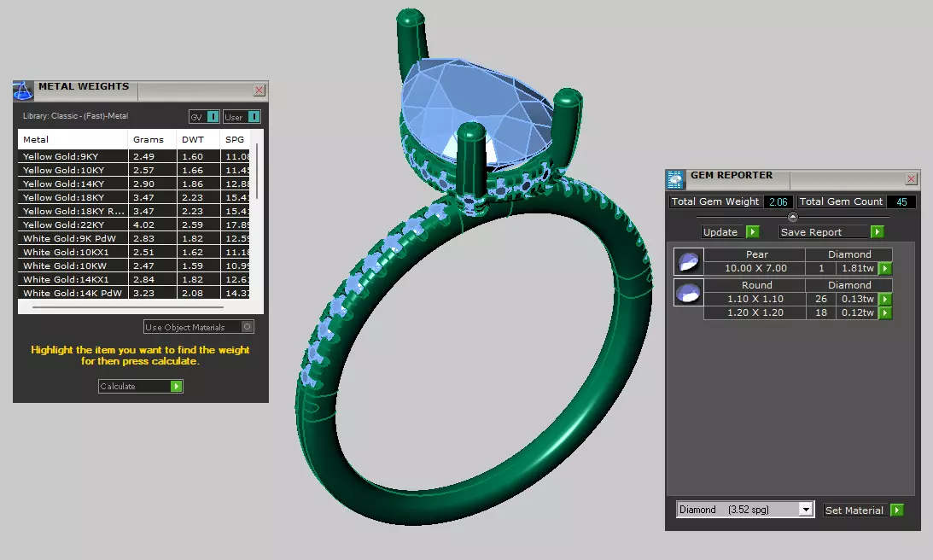Close the Metal Weights panel
The width and height of the screenshot is (933, 560).
click(259, 90)
